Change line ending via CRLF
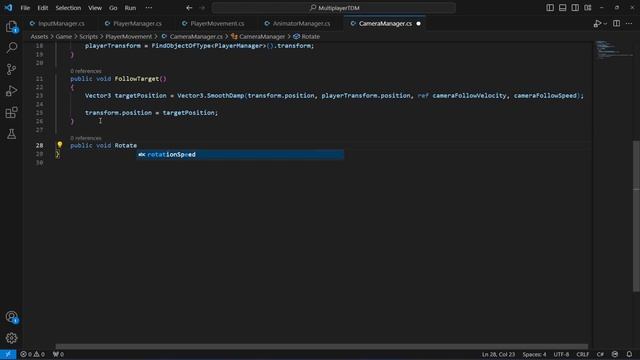This screenshot has width=640, height=360. [x=582, y=354]
